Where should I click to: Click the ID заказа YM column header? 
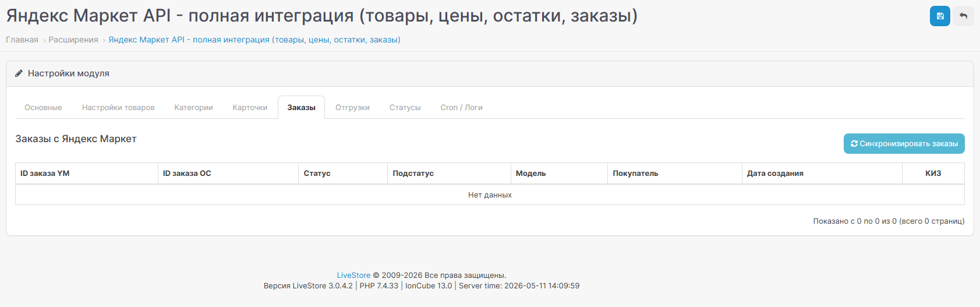tap(87, 174)
